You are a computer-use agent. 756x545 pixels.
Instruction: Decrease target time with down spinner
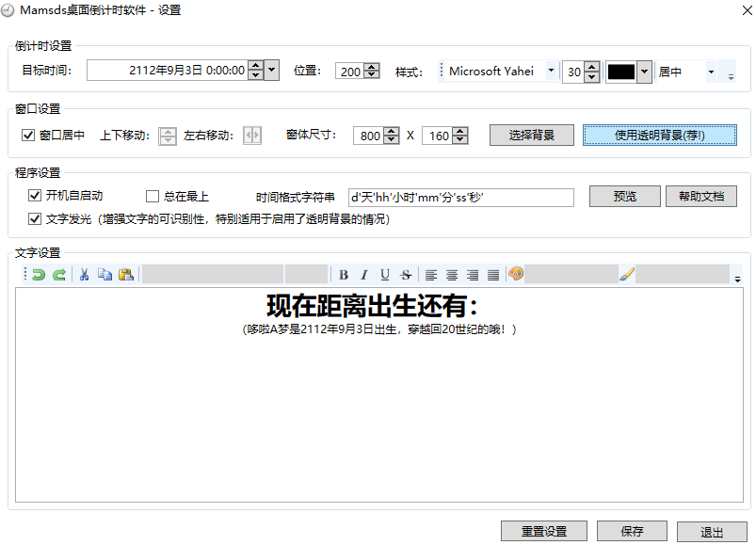[x=256, y=75]
